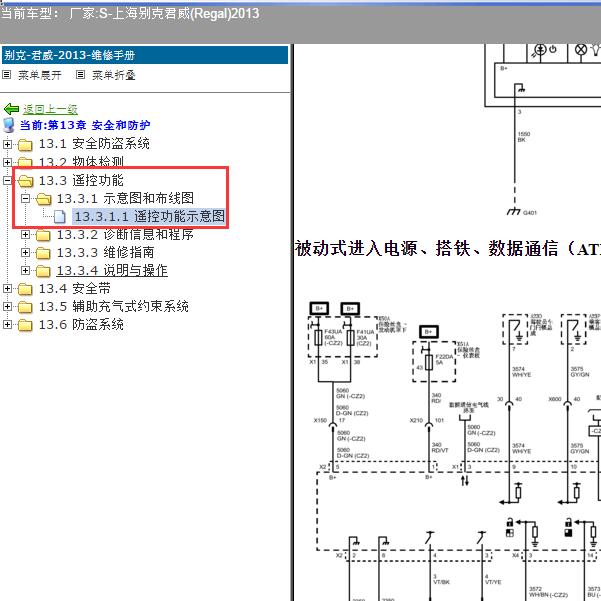The image size is (601, 601).
Task: Click the folder icon of 13.6 防盗系统
Action: click(x=25, y=325)
